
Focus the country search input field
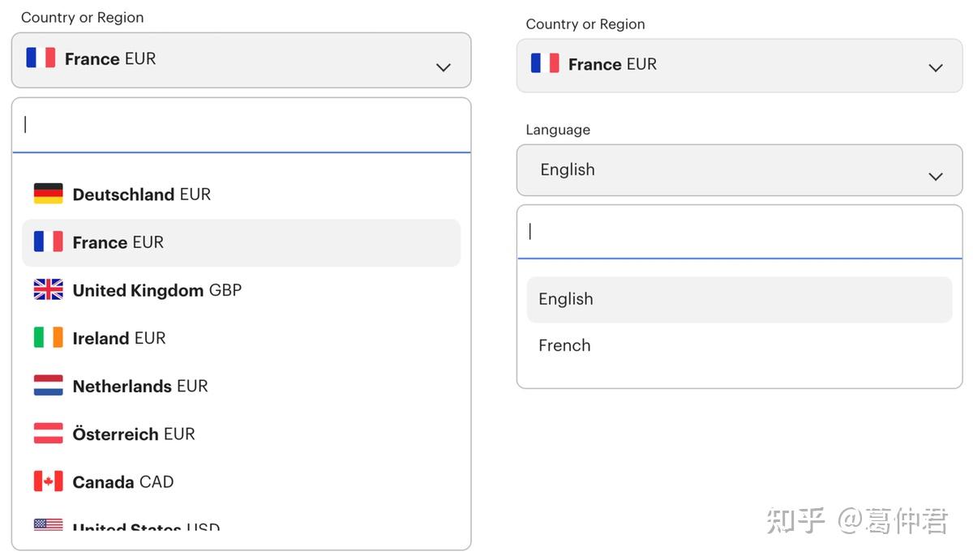[241, 125]
